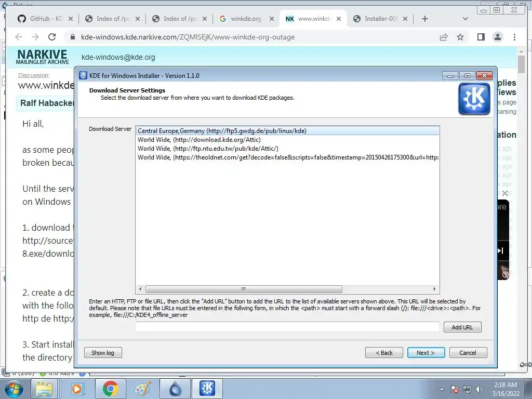Image resolution: width=532 pixels, height=399 pixels.
Task: Click the ad skip-next playback icon
Action: tap(500, 250)
